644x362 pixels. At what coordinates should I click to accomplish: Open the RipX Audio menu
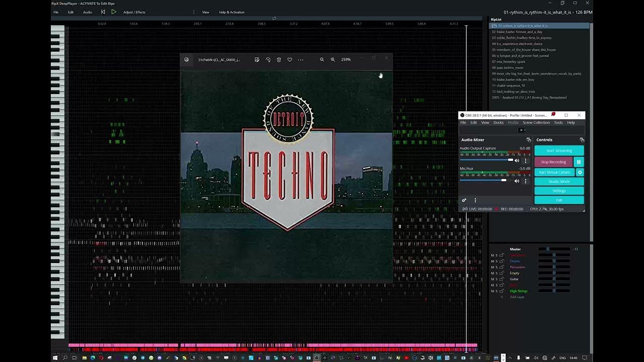pos(88,12)
